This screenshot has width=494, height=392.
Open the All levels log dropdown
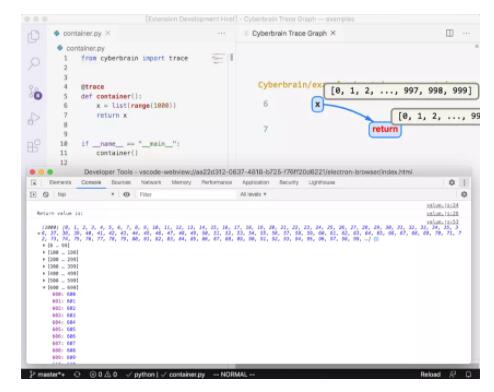tap(253, 194)
